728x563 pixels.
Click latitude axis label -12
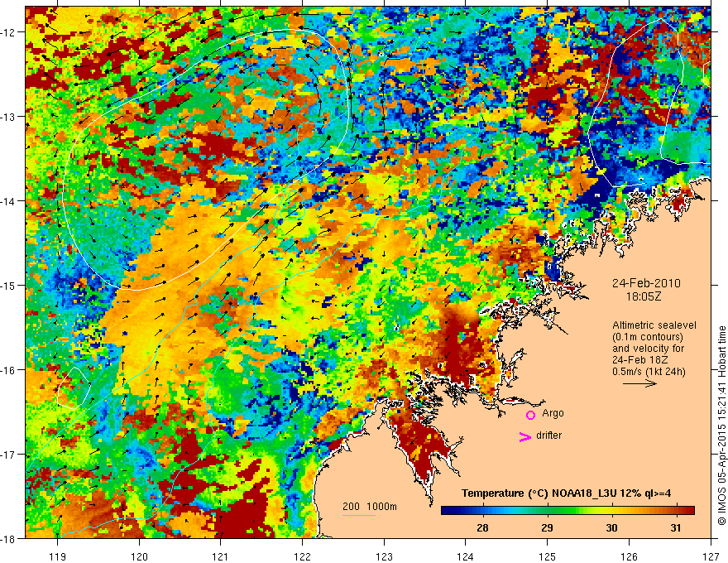8,32
